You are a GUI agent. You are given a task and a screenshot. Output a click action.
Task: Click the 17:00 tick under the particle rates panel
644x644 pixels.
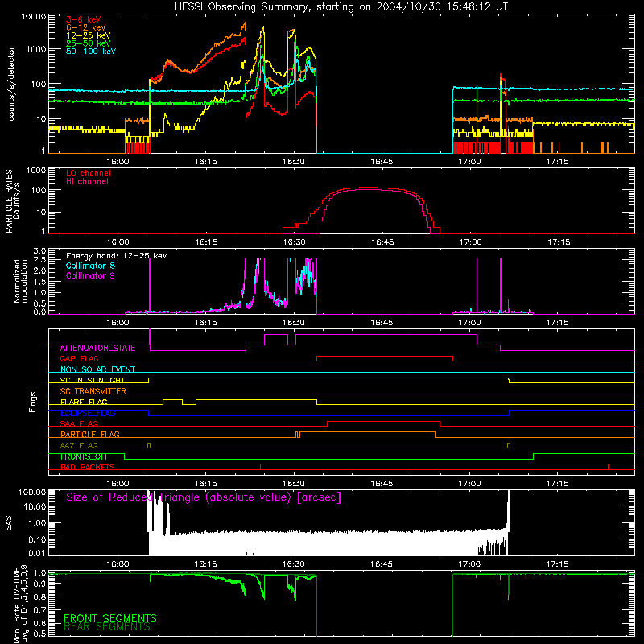(x=470, y=242)
